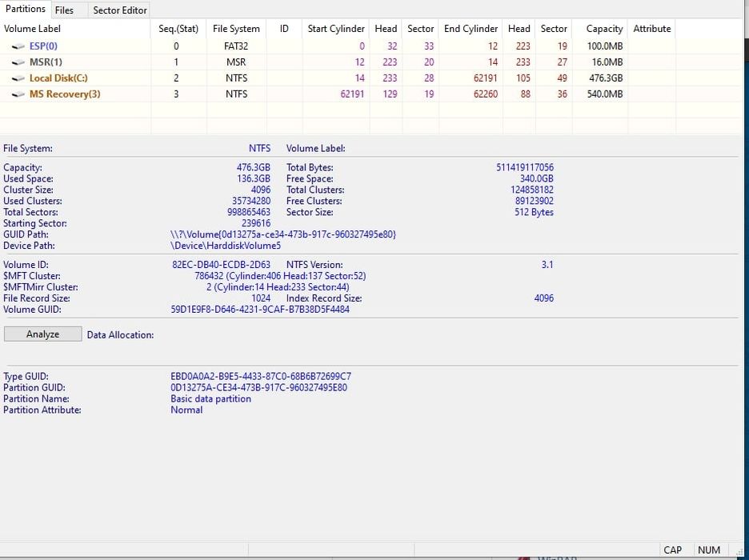Sort by Volume Label column header
This screenshot has height=560, width=749.
(75, 29)
